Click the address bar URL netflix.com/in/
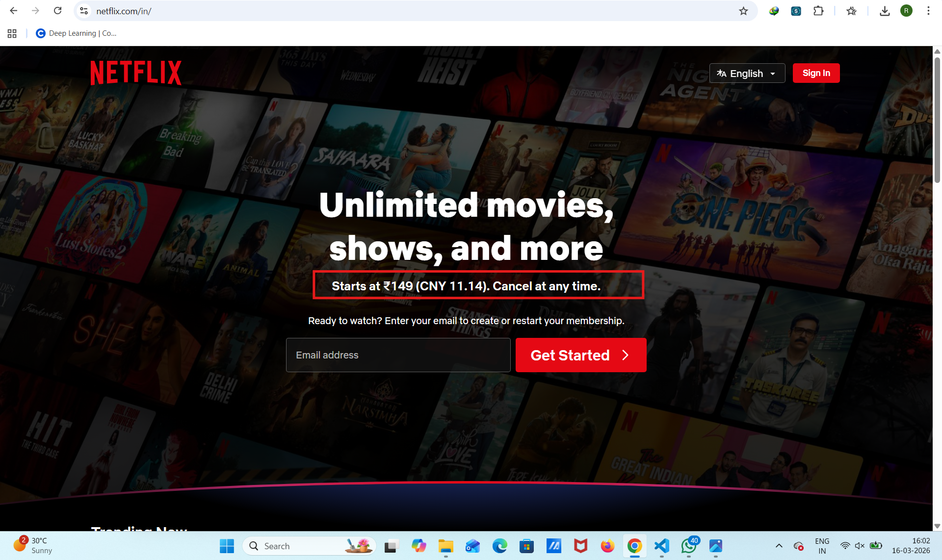Screen dimensions: 942x560 click(x=124, y=11)
